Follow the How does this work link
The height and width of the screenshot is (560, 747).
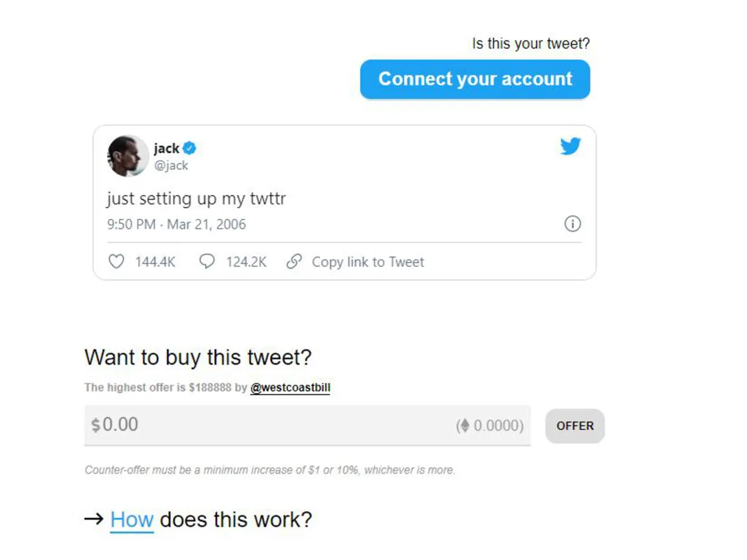point(131,519)
